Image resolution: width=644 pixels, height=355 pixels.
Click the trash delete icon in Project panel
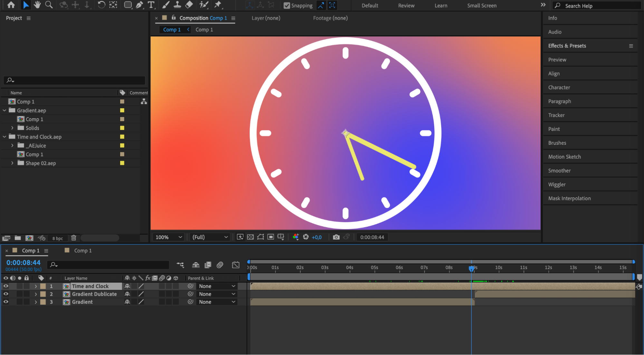click(x=73, y=238)
